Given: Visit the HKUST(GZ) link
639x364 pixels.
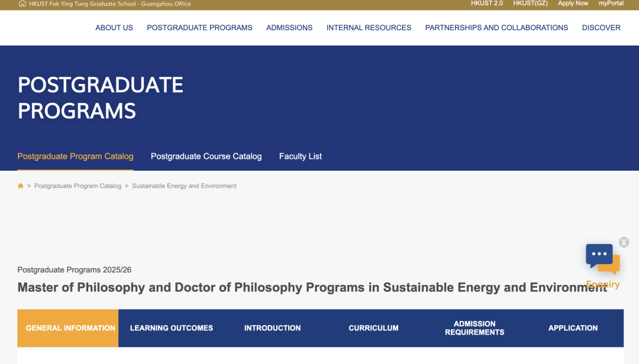Looking at the screenshot, I should (x=530, y=4).
